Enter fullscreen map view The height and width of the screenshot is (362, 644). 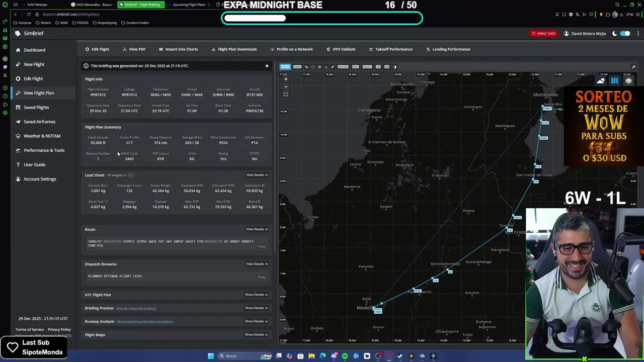(286, 95)
